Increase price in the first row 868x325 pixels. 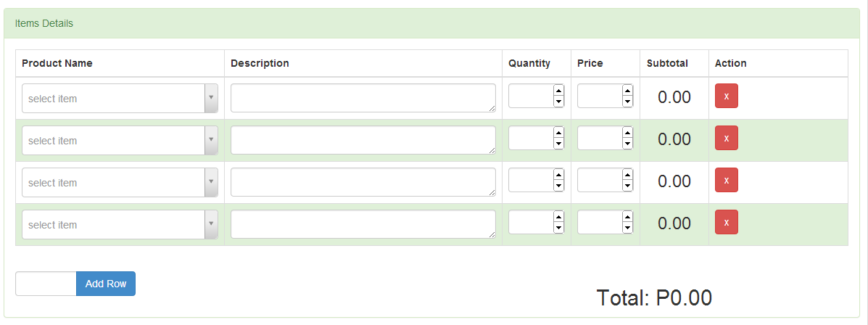coord(627,91)
